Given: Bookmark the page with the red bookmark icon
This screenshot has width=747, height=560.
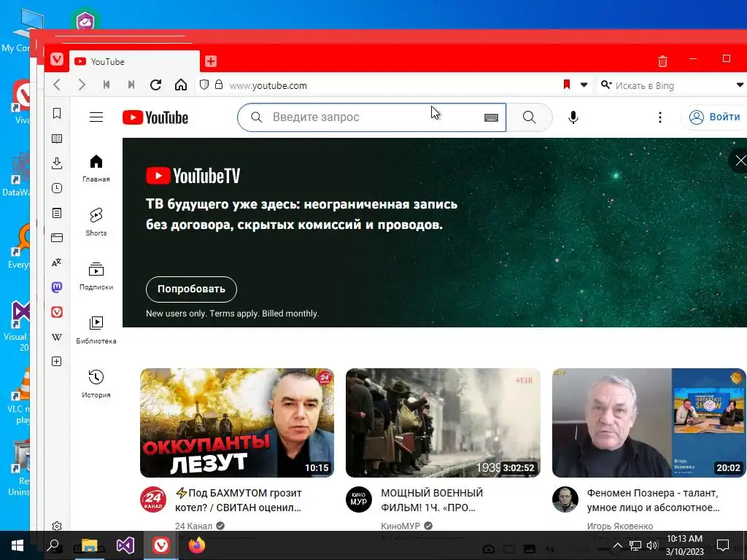Looking at the screenshot, I should point(566,85).
